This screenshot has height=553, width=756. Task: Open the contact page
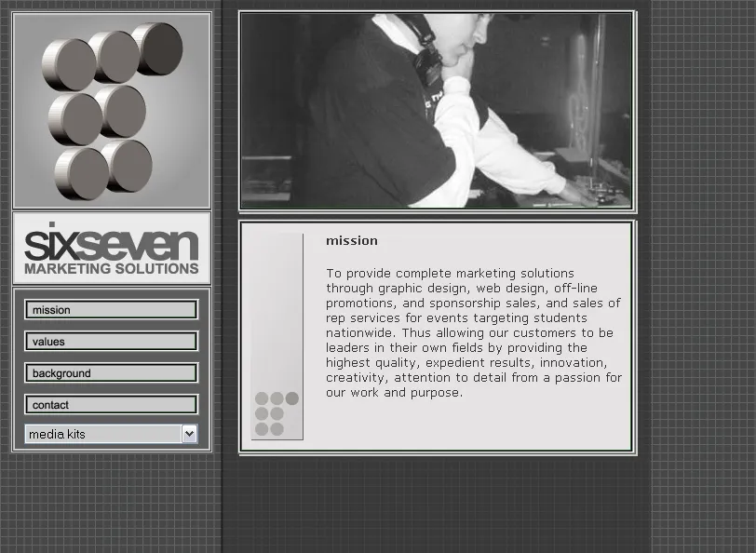112,404
